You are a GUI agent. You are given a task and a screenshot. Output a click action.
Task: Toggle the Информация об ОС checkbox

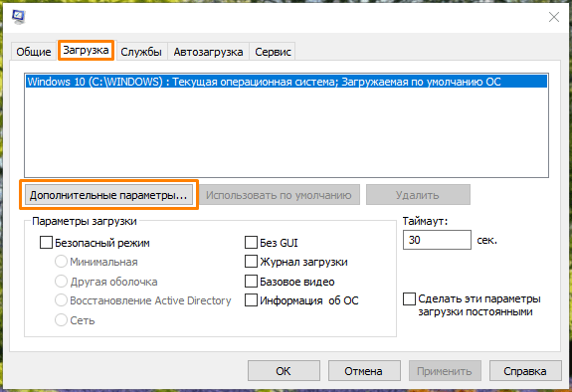coord(251,300)
